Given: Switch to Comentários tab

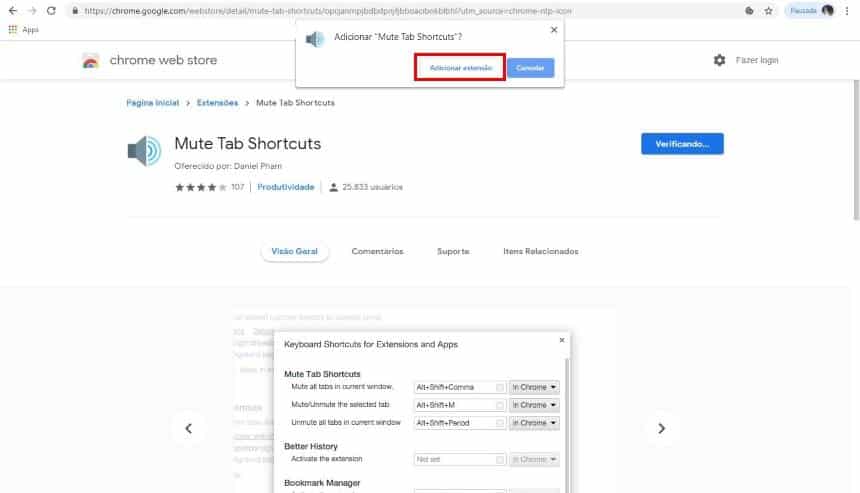Looking at the screenshot, I should pos(377,251).
